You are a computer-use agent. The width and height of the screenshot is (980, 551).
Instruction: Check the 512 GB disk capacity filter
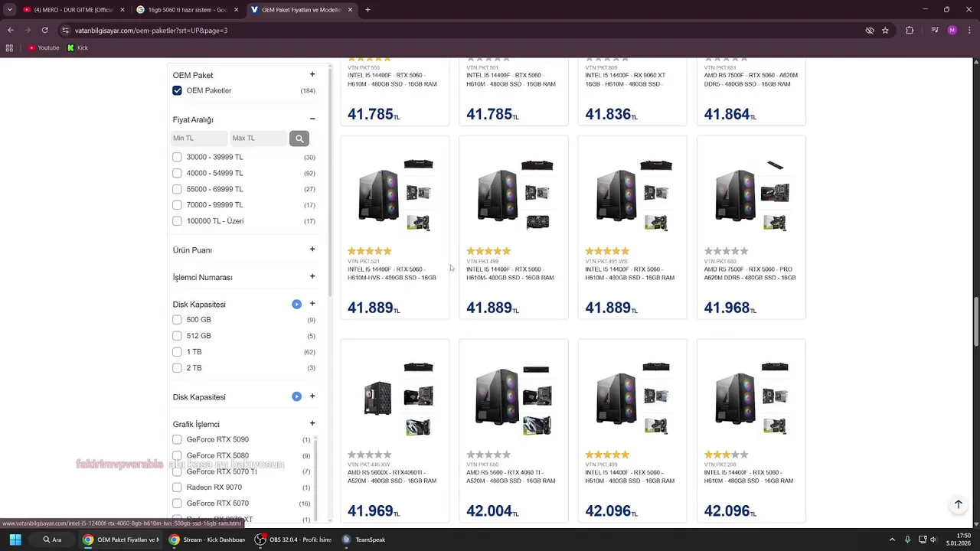(177, 336)
